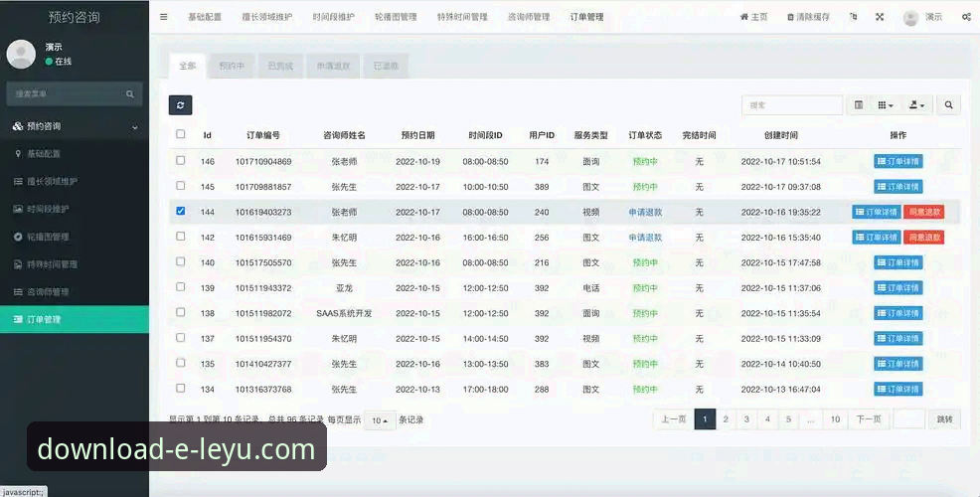Viewport: 980px width, 497px height.
Task: Click the search magnifier button beside export
Action: coord(949,105)
